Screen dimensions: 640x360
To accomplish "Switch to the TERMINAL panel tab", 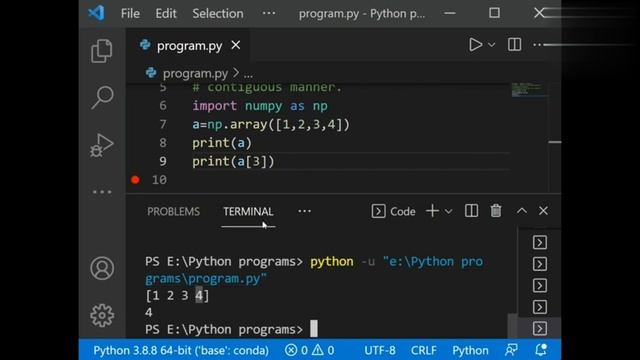I will point(248,211).
